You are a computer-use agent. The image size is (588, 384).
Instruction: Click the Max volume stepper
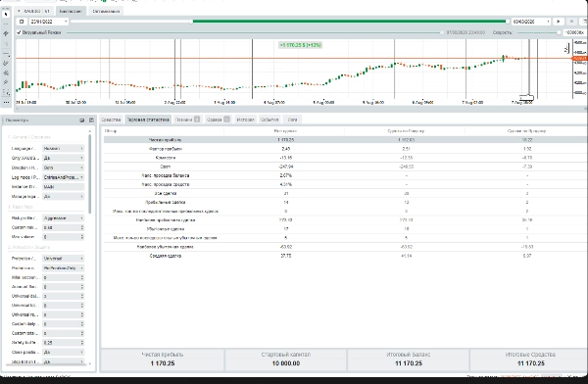(81, 237)
